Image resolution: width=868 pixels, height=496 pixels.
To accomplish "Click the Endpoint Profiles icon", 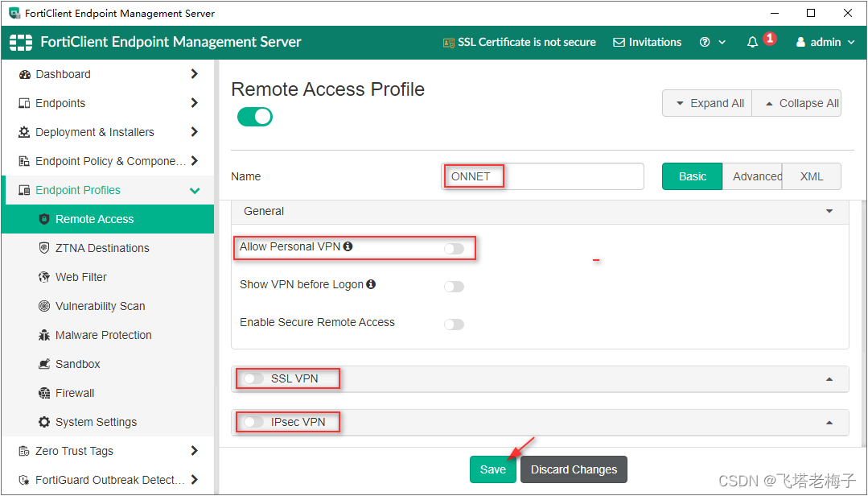I will click(24, 190).
